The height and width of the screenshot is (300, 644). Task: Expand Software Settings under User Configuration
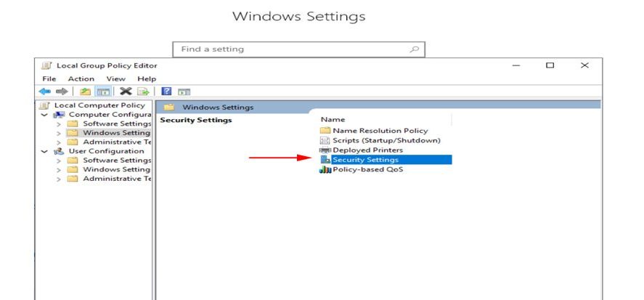point(59,161)
